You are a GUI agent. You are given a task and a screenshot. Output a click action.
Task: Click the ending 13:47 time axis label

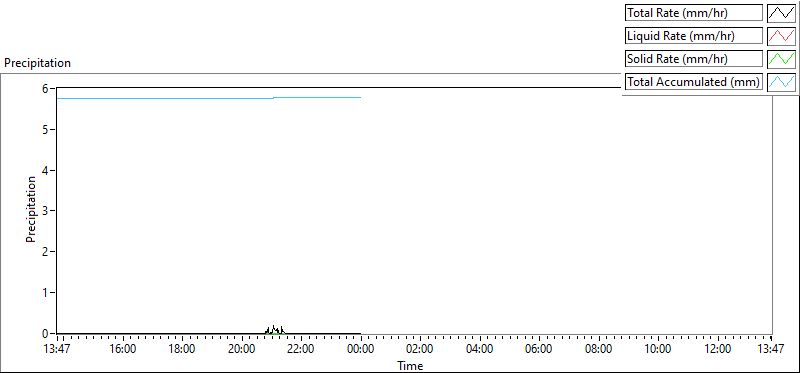771,350
